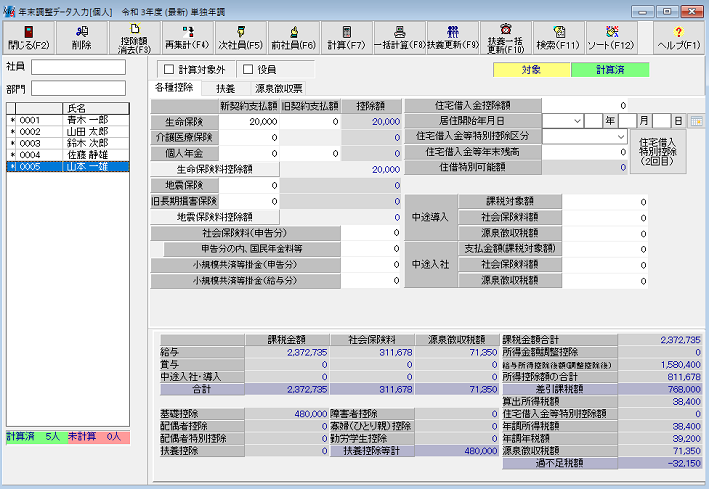Click the 削除 delete toolbar icon
Viewport: 709px width, 489px height.
point(80,38)
